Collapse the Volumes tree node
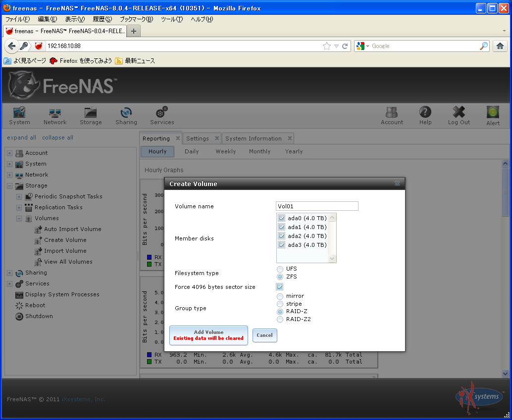The width and height of the screenshot is (512, 420). pyautogui.click(x=19, y=218)
